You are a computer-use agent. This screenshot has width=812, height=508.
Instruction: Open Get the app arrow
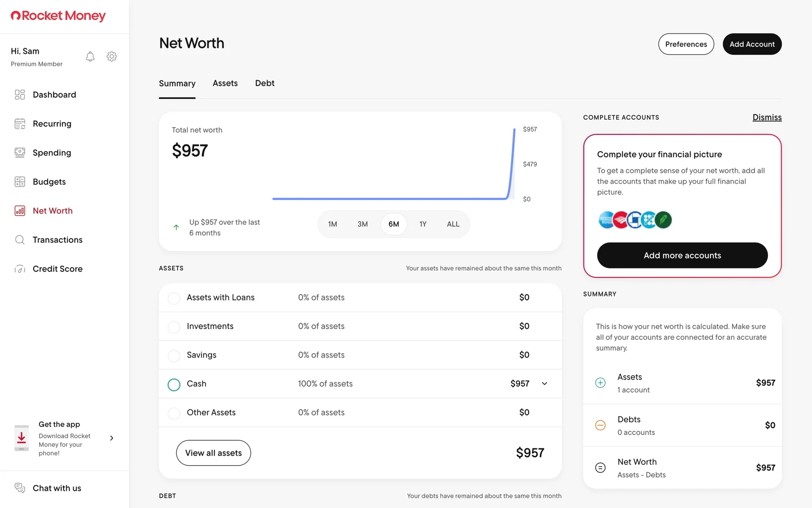tap(112, 438)
